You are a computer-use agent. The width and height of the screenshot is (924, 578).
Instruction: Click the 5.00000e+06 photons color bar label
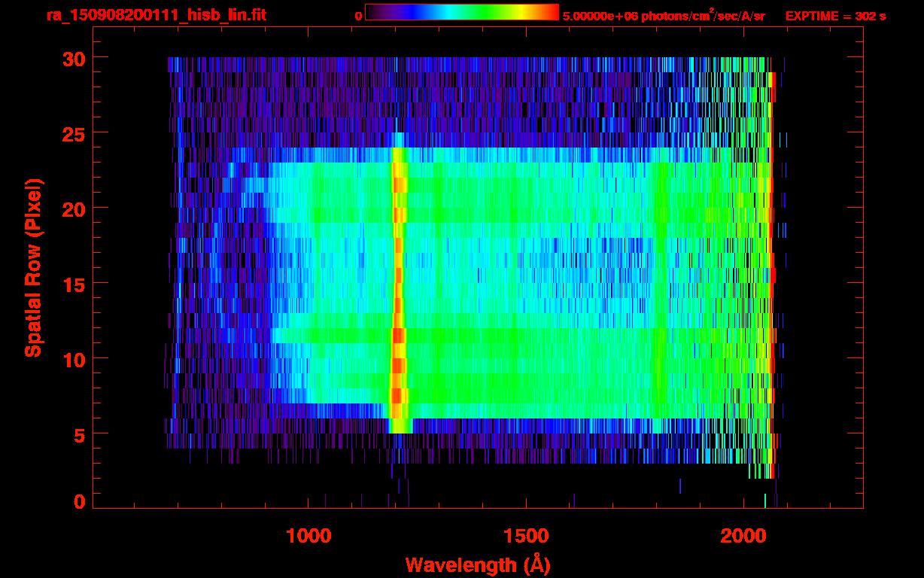(x=664, y=16)
